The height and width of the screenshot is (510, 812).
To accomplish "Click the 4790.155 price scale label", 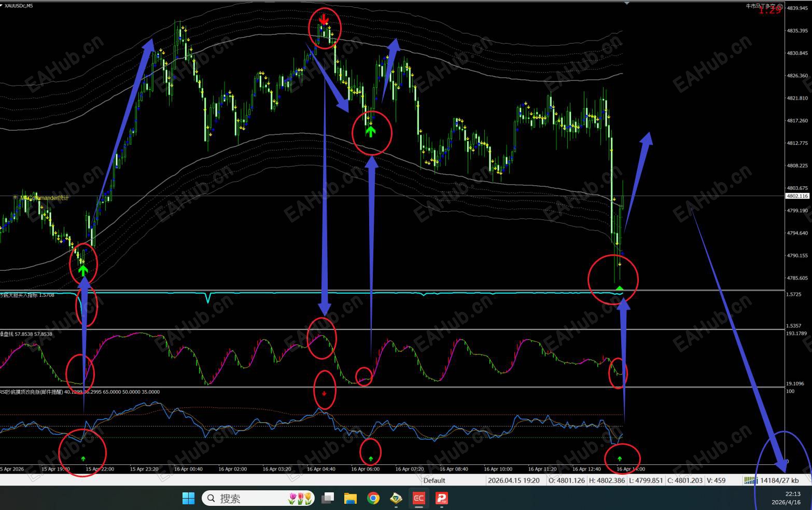I will [x=797, y=256].
